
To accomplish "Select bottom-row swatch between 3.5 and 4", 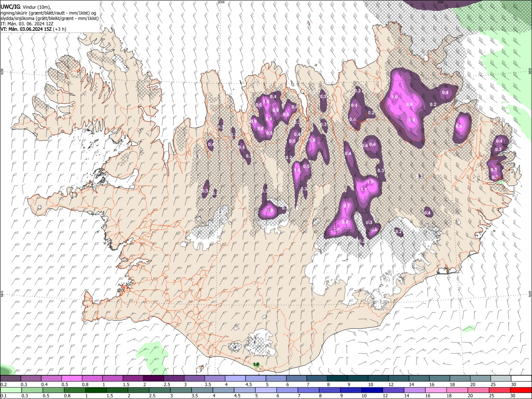I will pos(202,390).
